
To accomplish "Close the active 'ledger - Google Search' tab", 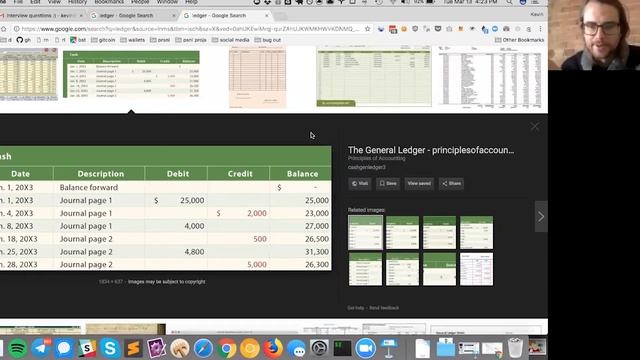I will pos(267,16).
